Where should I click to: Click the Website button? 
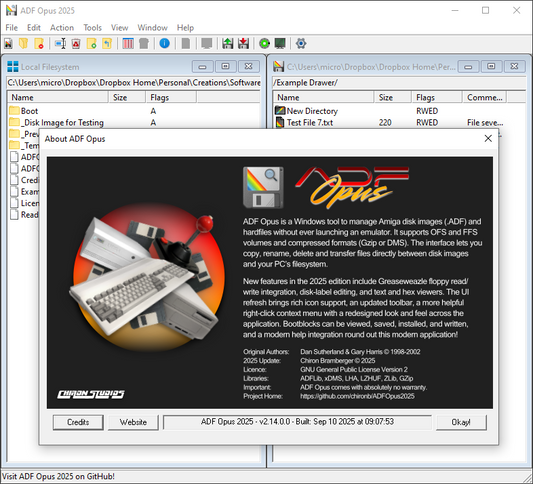(133, 422)
